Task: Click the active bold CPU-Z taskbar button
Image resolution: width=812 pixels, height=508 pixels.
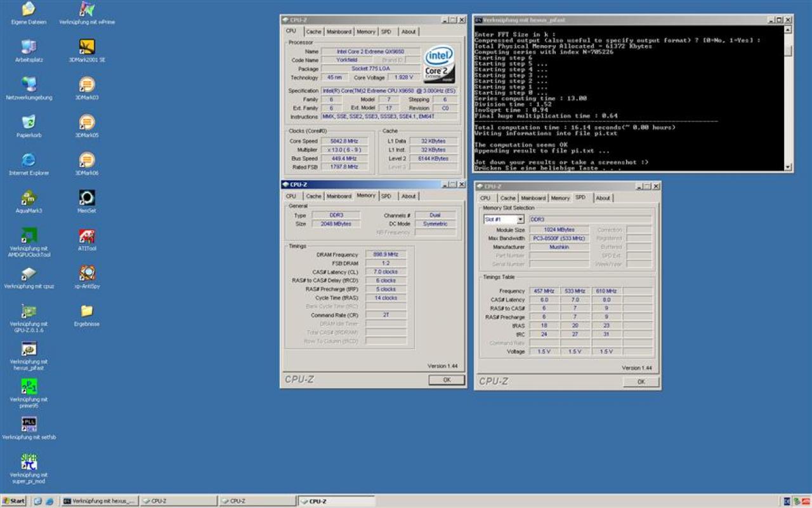Action: [336, 501]
